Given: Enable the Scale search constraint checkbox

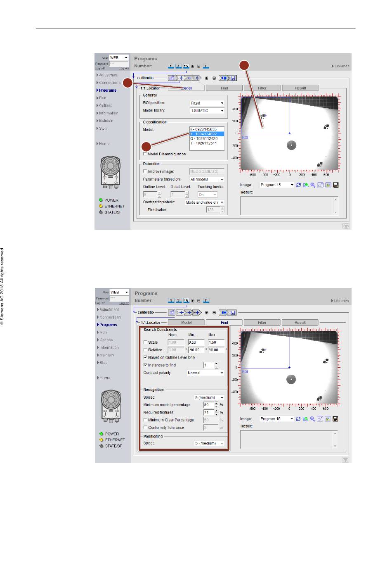Looking at the screenshot, I should pos(145,342).
